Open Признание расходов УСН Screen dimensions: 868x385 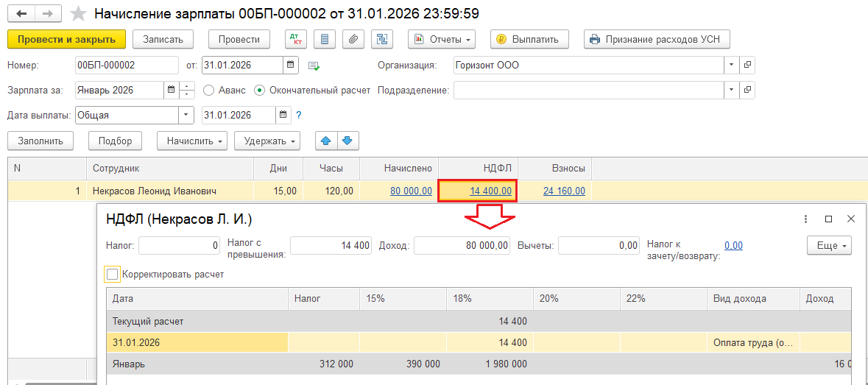[x=657, y=39]
